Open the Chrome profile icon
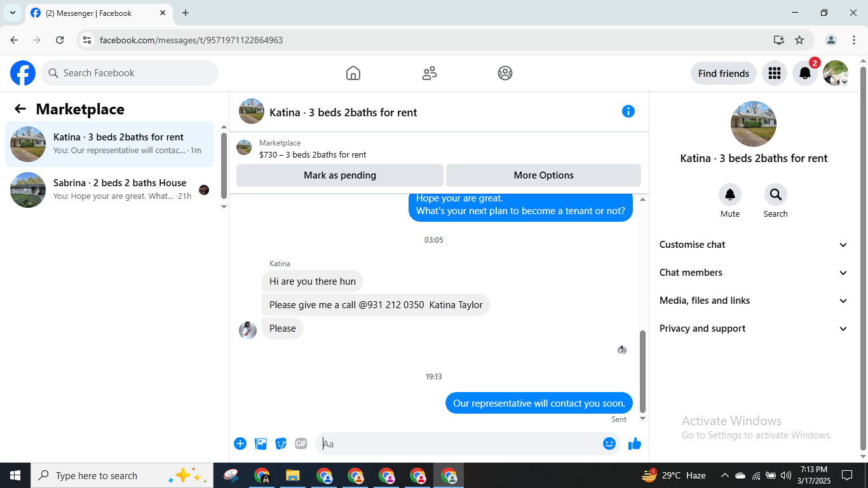Viewport: 868px width, 488px height. click(x=831, y=40)
